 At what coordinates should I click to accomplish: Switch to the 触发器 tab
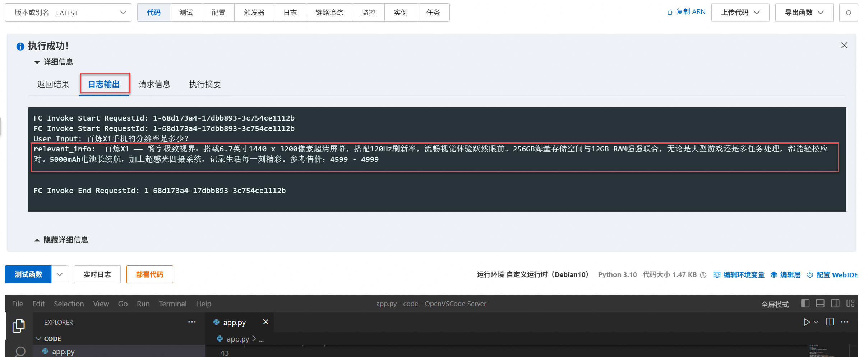254,13
